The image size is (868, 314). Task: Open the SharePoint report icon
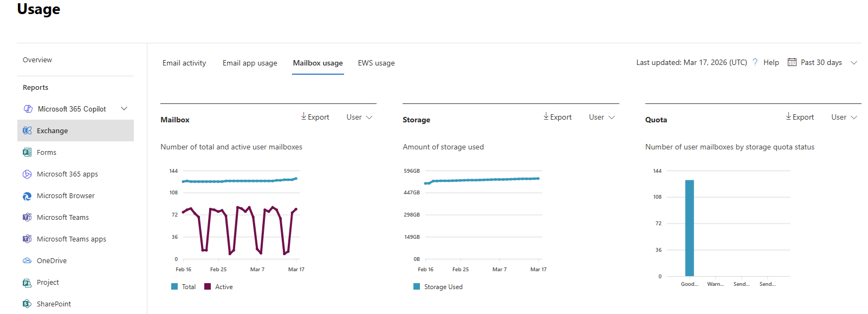coord(27,304)
